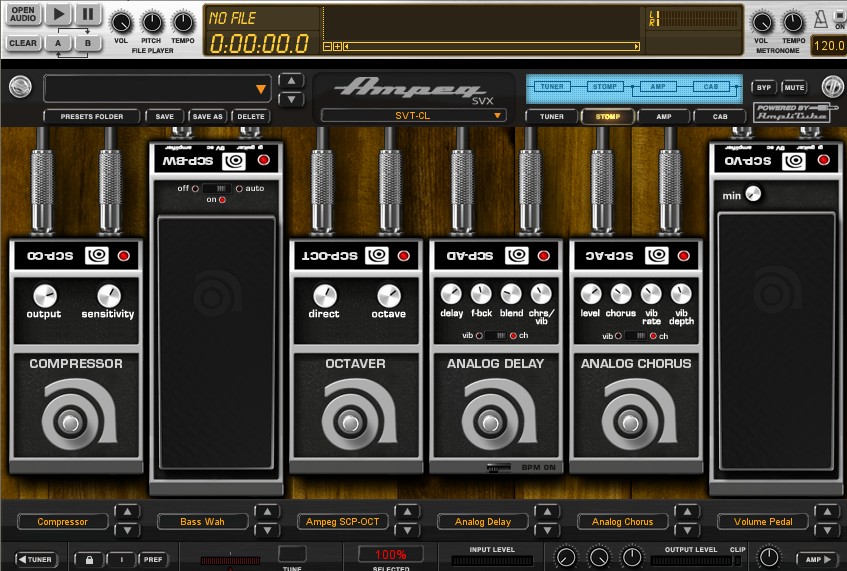Click the Save preset button
The width and height of the screenshot is (847, 571).
click(165, 117)
